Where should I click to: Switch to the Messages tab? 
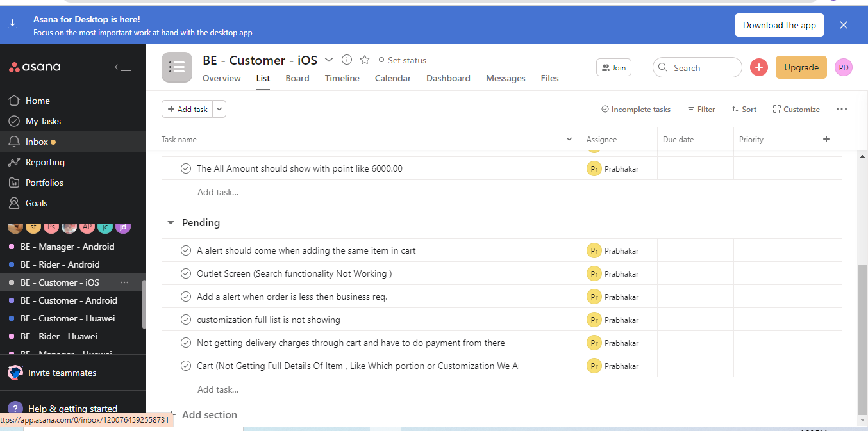point(506,78)
